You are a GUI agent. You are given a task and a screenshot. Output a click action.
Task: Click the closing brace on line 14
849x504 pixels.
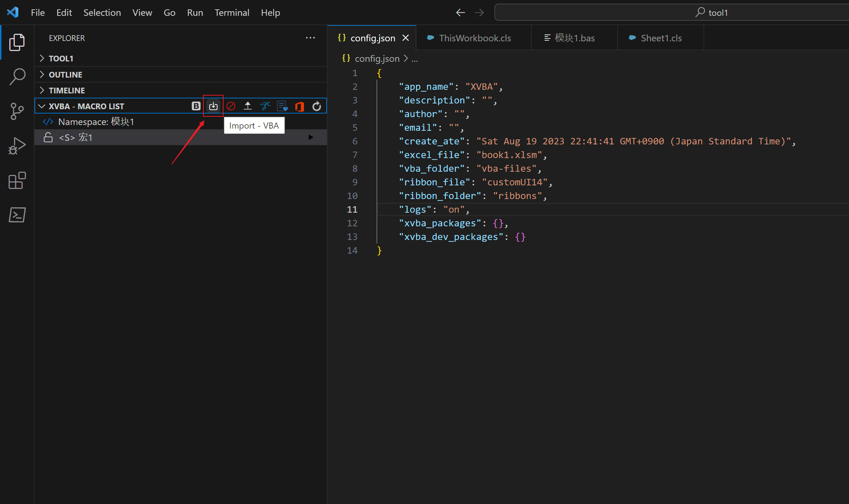(379, 251)
